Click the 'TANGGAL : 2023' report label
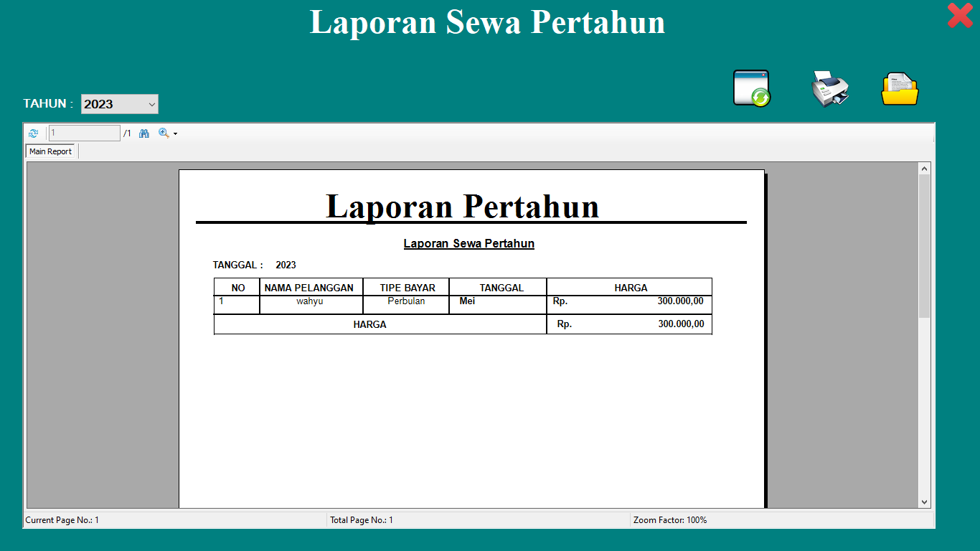 point(255,265)
